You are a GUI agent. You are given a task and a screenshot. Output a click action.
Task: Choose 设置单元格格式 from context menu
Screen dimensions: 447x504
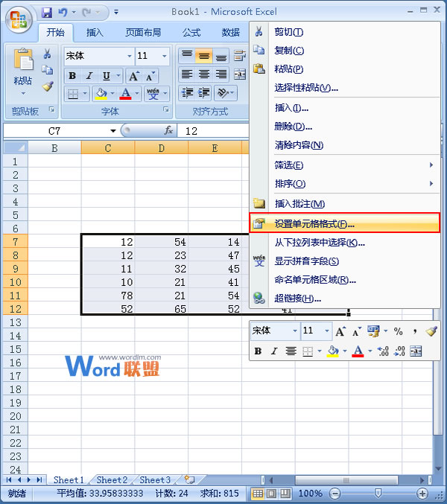pos(344,223)
